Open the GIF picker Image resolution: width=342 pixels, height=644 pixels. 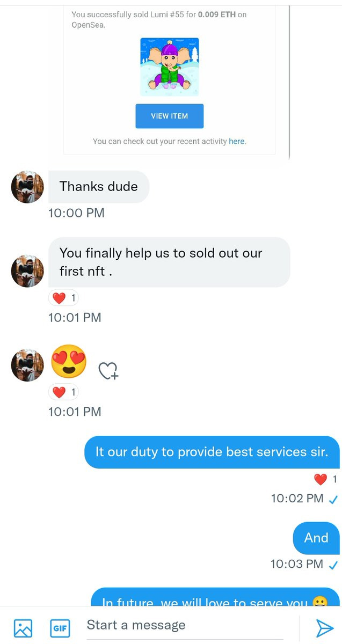pos(60,627)
